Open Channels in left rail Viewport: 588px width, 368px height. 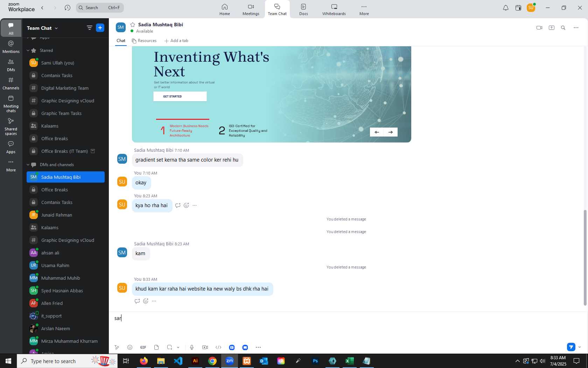click(11, 83)
